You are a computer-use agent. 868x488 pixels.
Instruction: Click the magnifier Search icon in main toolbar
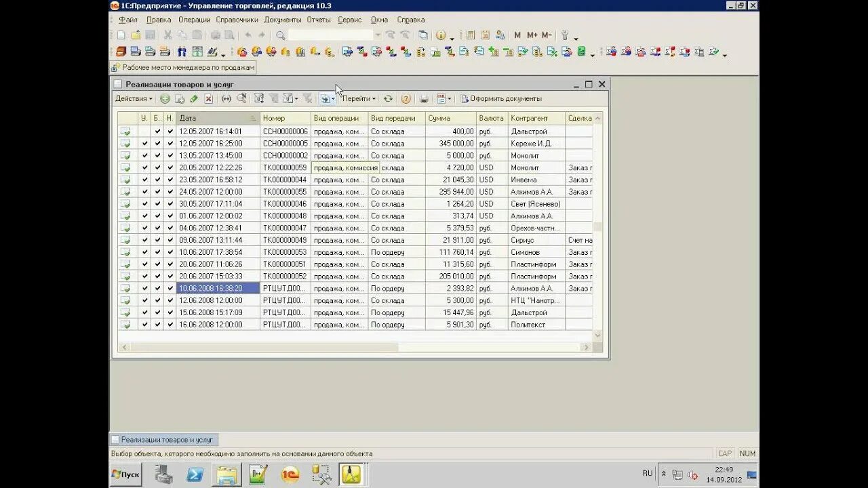pos(281,35)
